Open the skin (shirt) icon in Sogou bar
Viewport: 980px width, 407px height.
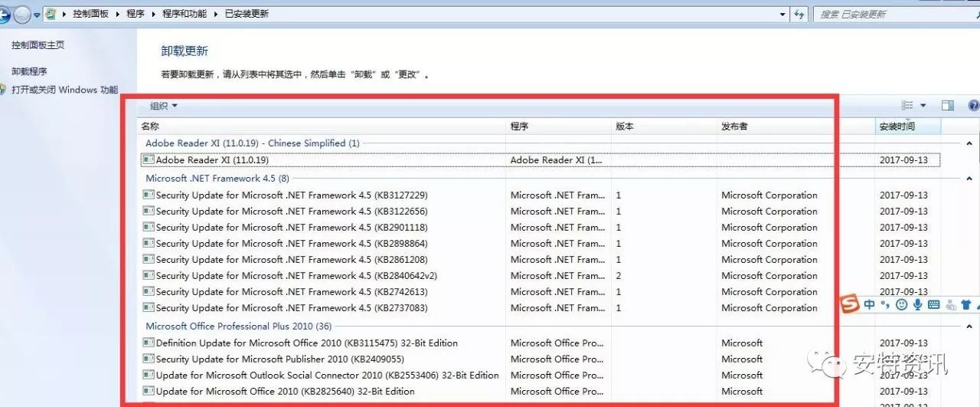click(966, 304)
